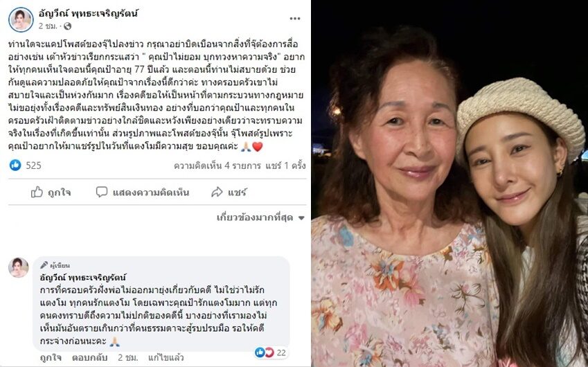Open the three-dot post options menu
The width and height of the screenshot is (588, 367).
pos(295,19)
